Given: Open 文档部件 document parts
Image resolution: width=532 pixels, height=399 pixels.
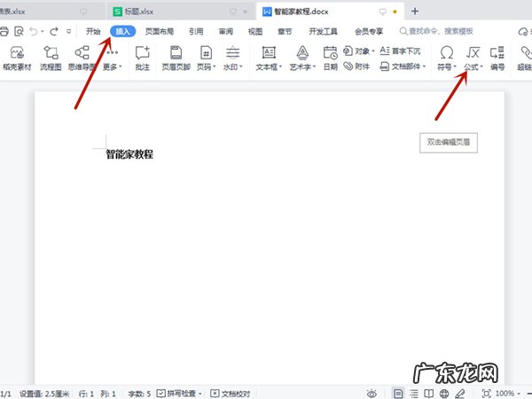Looking at the screenshot, I should (403, 66).
